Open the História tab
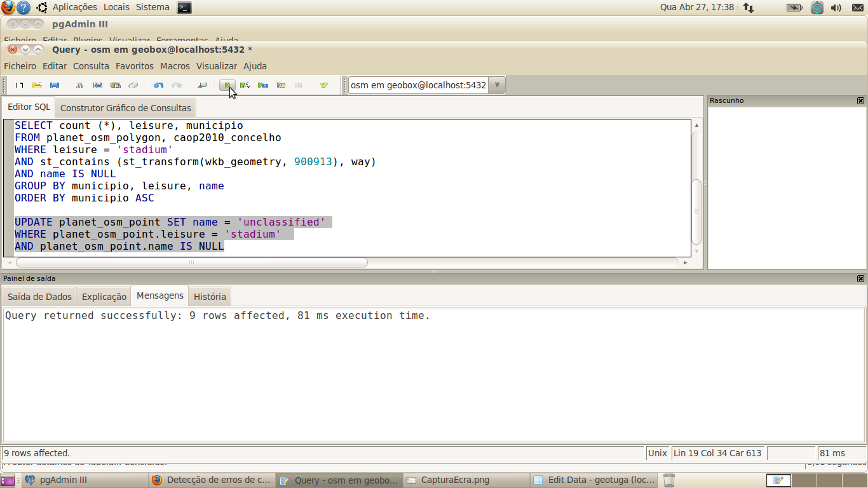Screen dimensions: 868x488 (x=210, y=296)
